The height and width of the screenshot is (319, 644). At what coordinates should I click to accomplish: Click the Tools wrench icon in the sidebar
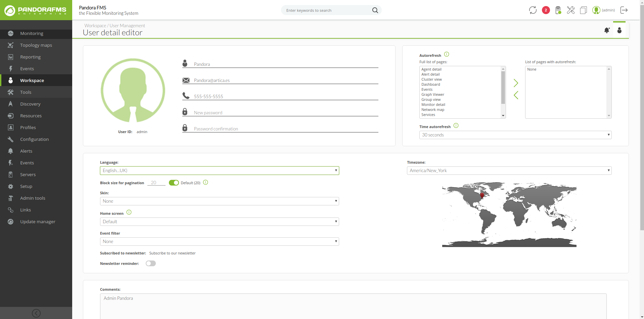coord(11,92)
